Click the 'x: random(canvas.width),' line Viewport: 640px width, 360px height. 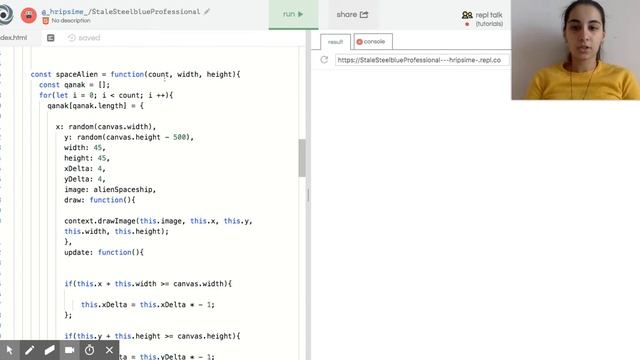(106, 127)
